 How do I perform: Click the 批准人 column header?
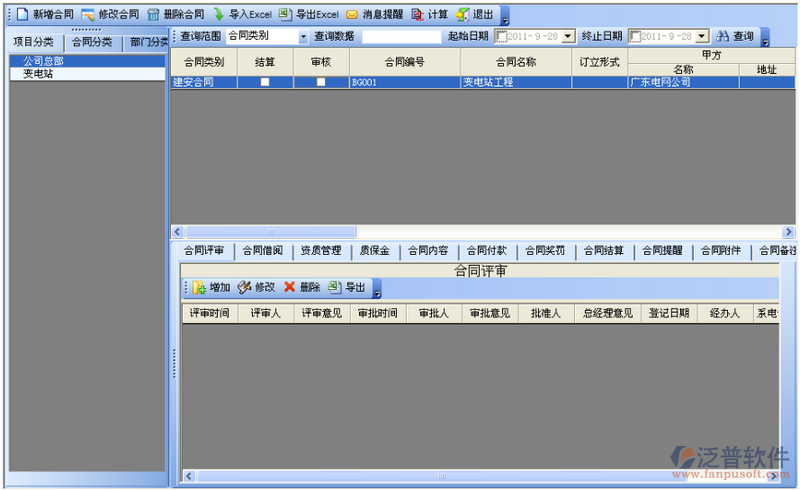(x=546, y=313)
